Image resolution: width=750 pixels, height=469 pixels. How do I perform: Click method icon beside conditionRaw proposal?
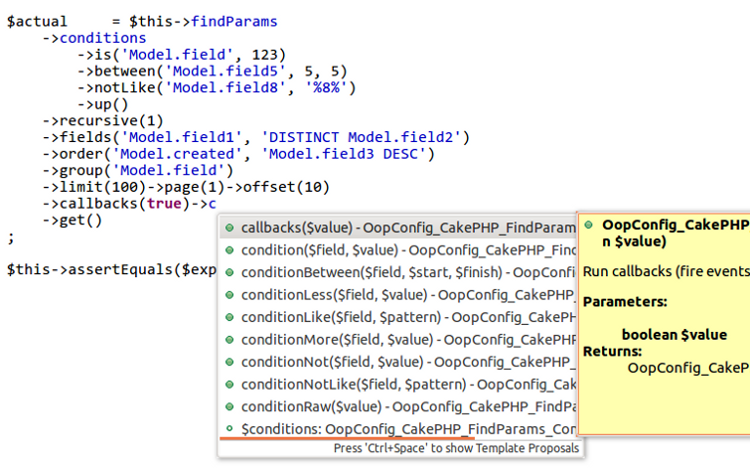pos(230,406)
